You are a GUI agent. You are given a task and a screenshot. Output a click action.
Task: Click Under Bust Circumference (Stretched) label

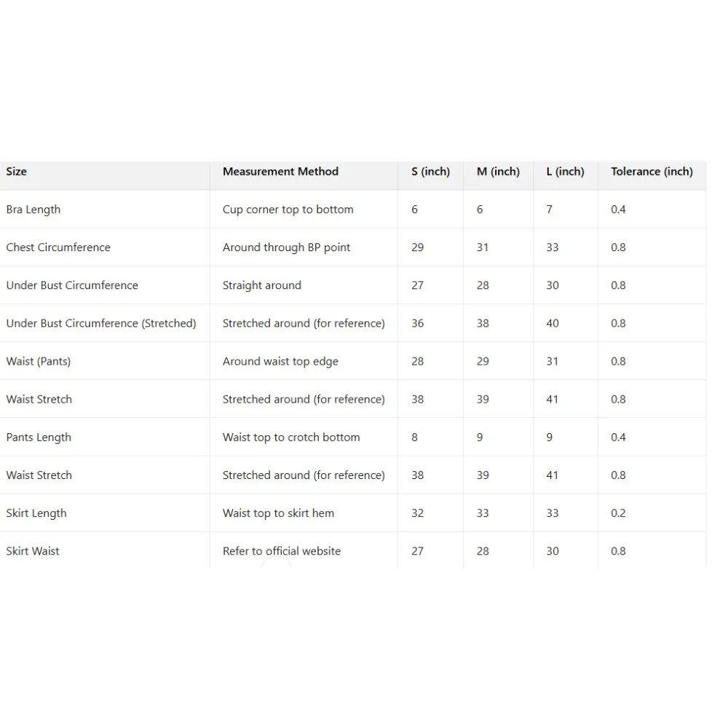point(101,323)
